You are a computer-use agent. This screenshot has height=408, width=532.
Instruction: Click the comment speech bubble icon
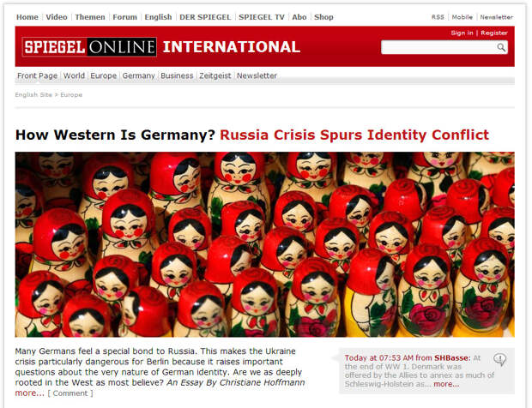click(499, 359)
